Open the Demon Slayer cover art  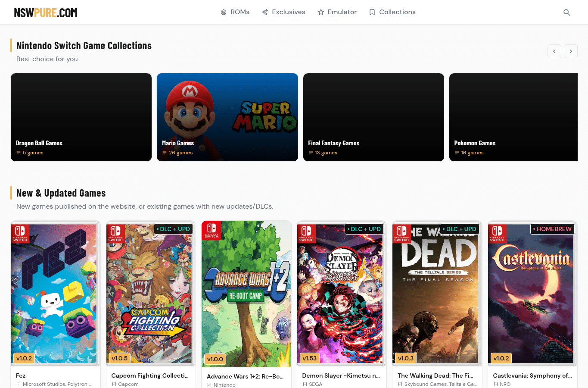point(342,293)
